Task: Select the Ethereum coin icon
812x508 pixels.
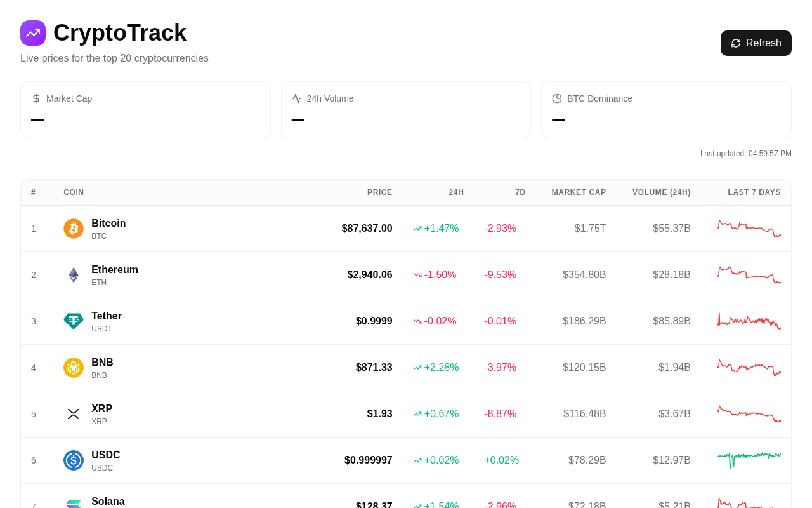Action: click(x=73, y=275)
